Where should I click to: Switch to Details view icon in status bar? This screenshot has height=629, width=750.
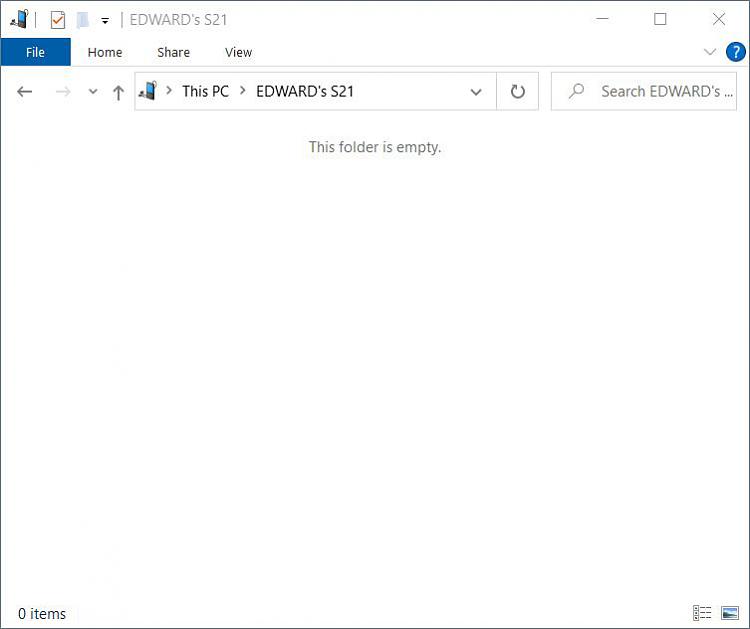pyautogui.click(x=702, y=612)
